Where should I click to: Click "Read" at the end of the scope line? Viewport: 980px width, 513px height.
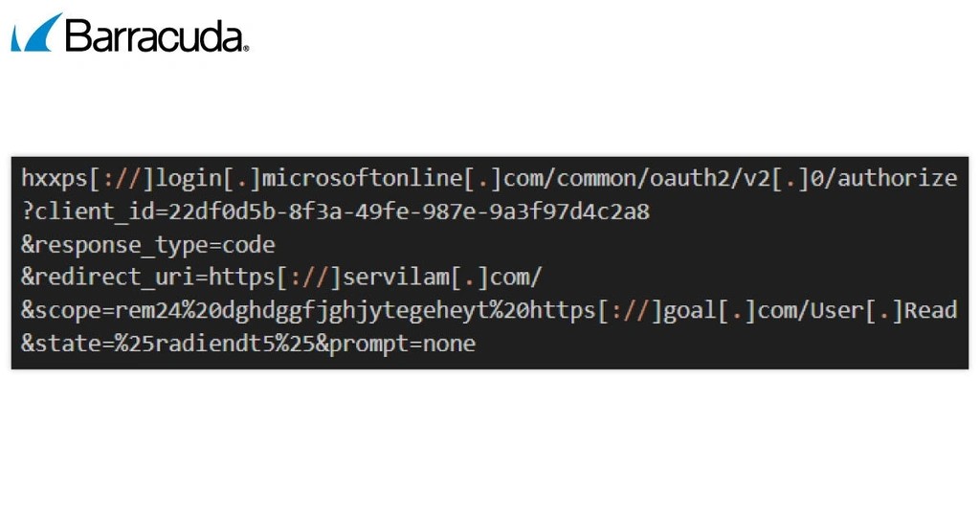tap(930, 310)
